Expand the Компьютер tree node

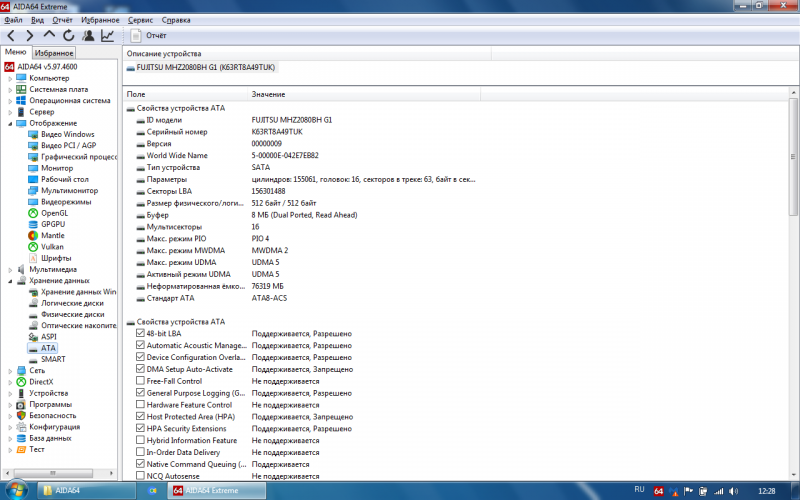10,78
